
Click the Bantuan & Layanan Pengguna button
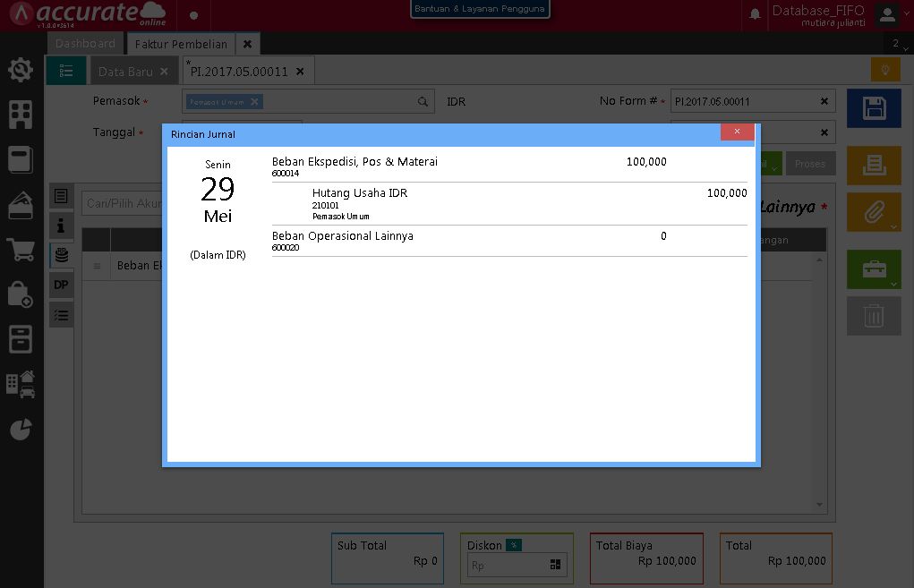480,9
